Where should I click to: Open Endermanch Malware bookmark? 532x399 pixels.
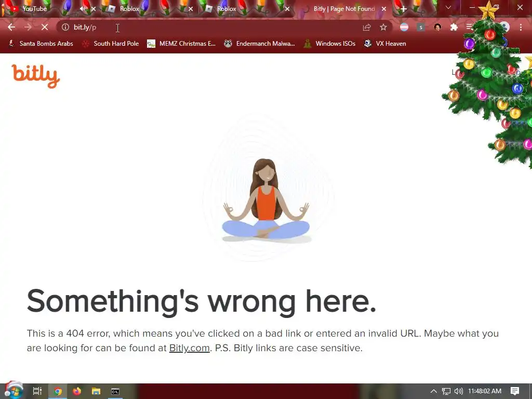tap(259, 44)
